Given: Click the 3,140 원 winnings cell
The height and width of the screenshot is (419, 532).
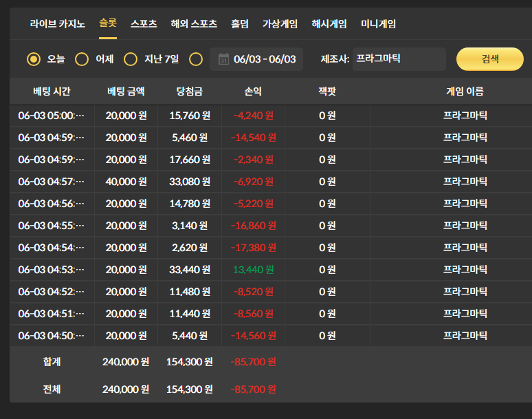Looking at the screenshot, I should coord(190,226).
